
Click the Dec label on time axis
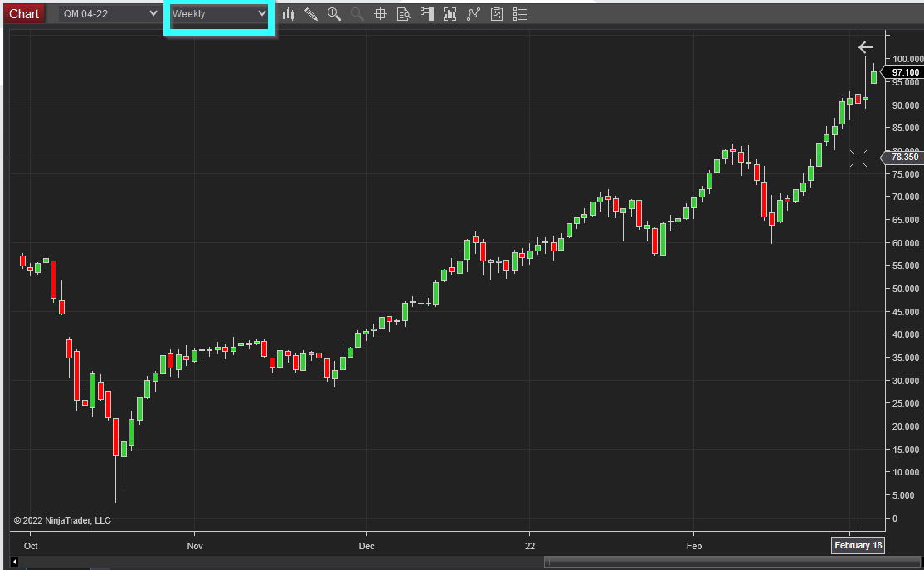click(x=367, y=546)
